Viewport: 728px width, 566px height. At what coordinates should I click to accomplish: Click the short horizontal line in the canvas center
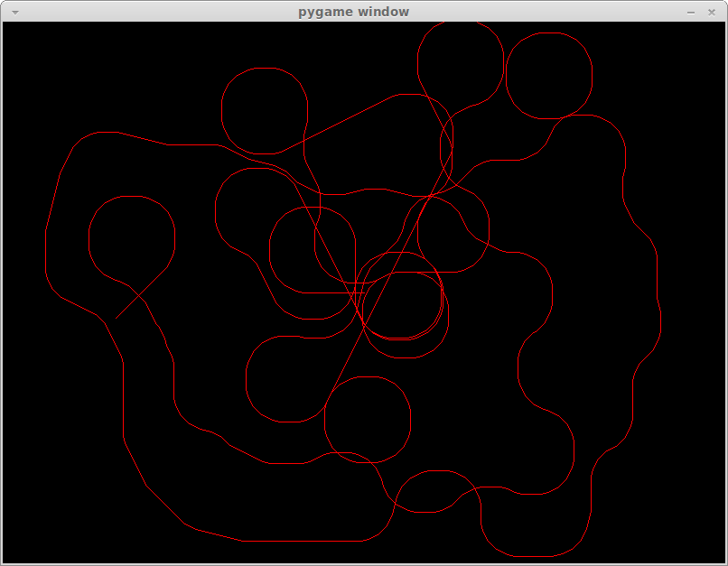331,292
